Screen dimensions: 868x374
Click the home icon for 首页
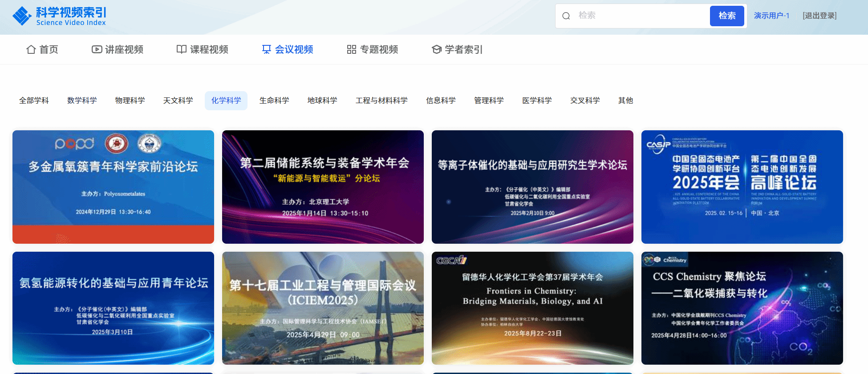tap(31, 49)
